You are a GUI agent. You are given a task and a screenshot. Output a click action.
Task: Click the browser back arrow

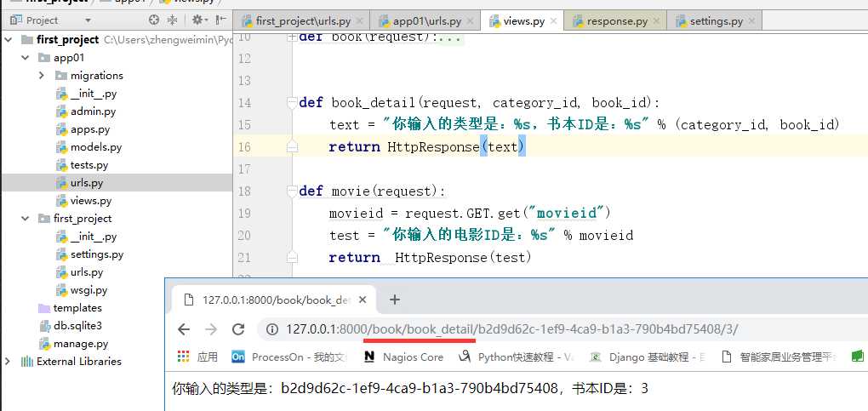click(x=184, y=329)
